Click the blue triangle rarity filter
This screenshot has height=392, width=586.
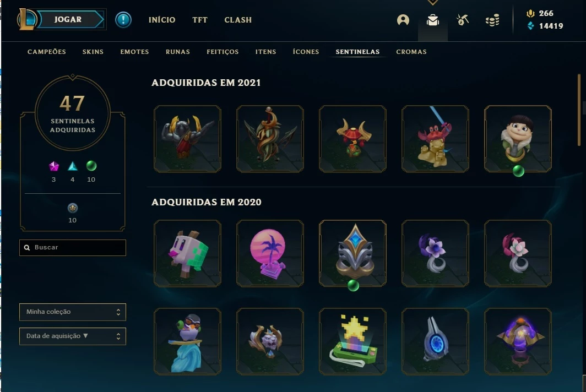(x=73, y=166)
